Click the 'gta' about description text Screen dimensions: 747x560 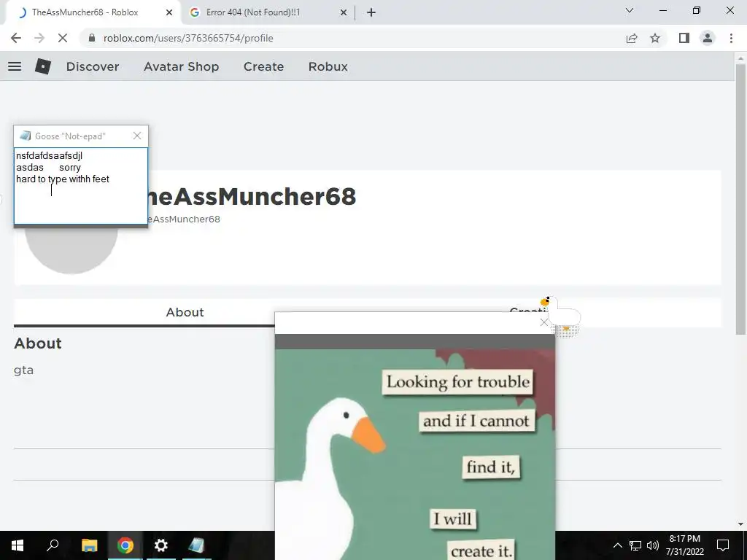click(23, 370)
